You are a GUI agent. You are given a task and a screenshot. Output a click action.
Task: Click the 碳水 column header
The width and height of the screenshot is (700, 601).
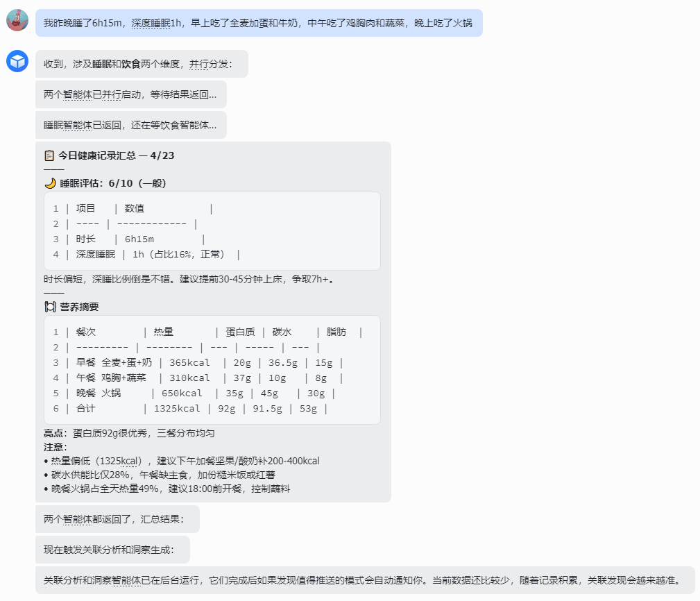point(282,332)
